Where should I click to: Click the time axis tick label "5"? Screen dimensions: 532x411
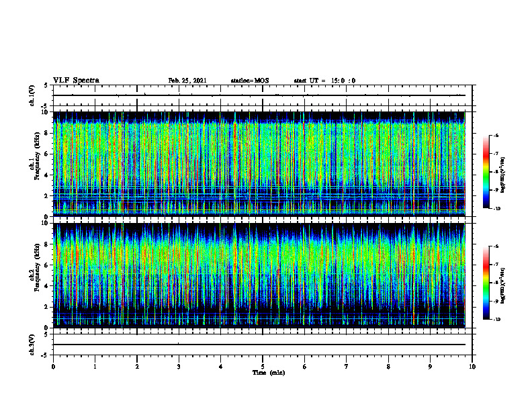pyautogui.click(x=263, y=367)
